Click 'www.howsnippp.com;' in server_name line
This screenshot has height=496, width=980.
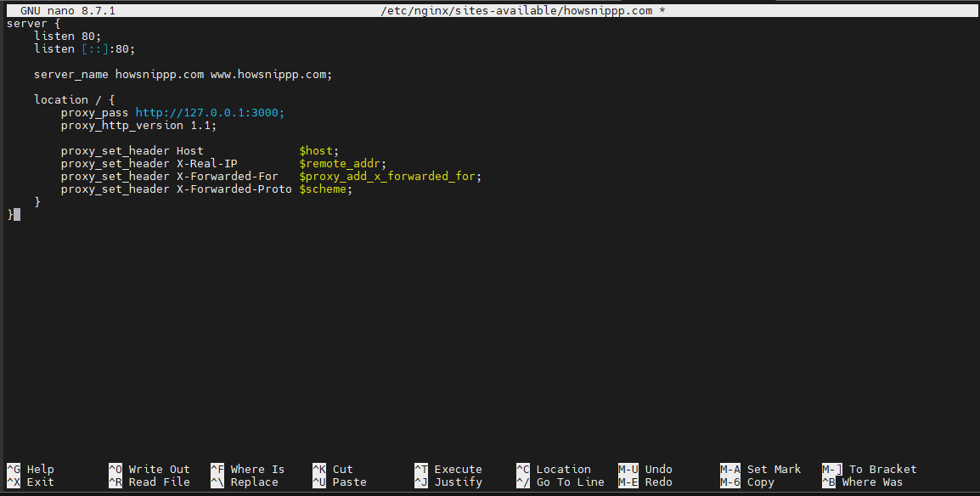pyautogui.click(x=271, y=75)
